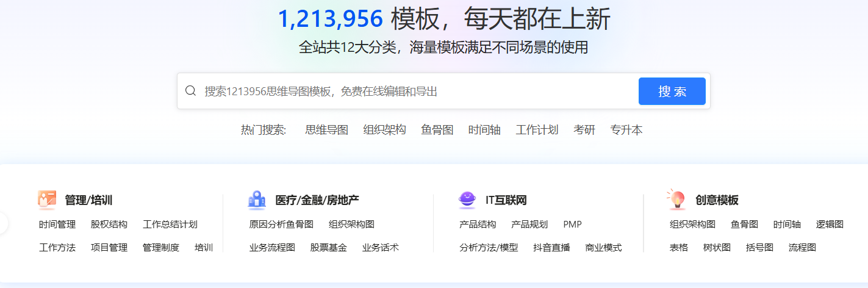This screenshot has height=288, width=868.
Task: Click the 热门搜索: label
Action: (264, 130)
